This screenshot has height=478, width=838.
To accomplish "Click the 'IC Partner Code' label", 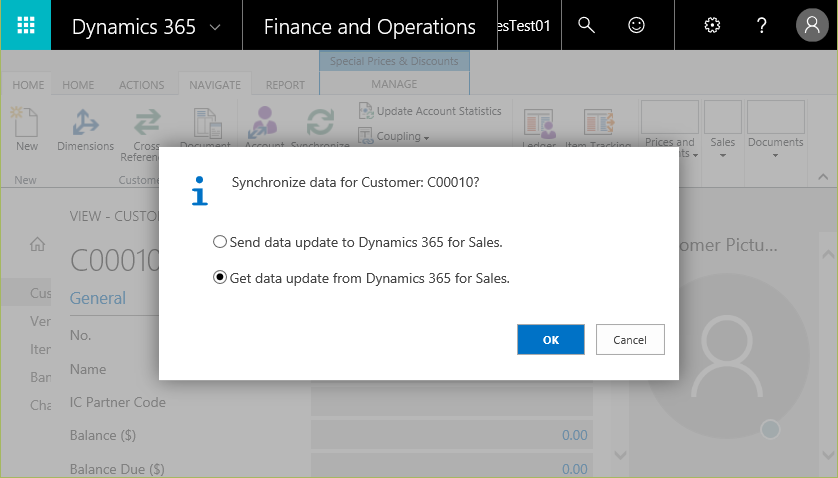I will pyautogui.click(x=118, y=402).
